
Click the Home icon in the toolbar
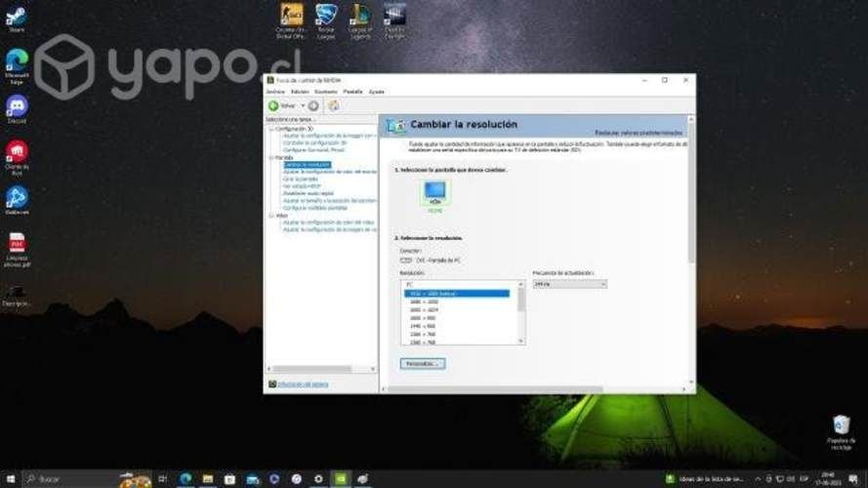[x=333, y=105]
